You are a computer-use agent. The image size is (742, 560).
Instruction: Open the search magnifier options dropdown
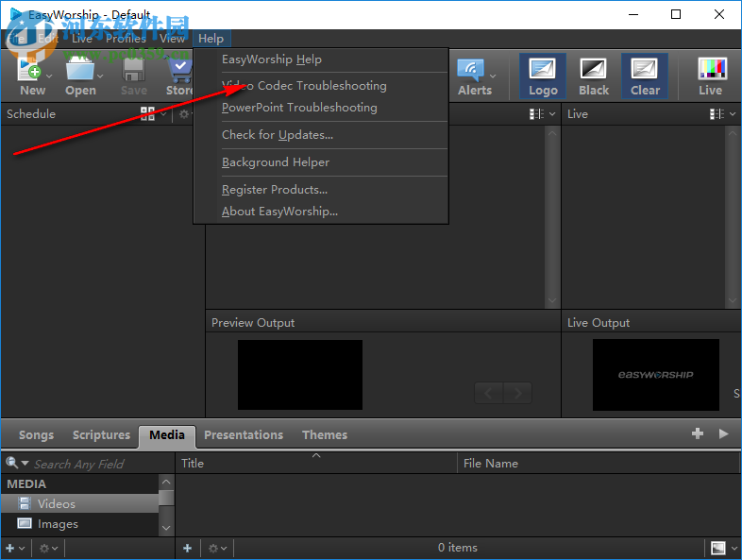pyautogui.click(x=17, y=463)
